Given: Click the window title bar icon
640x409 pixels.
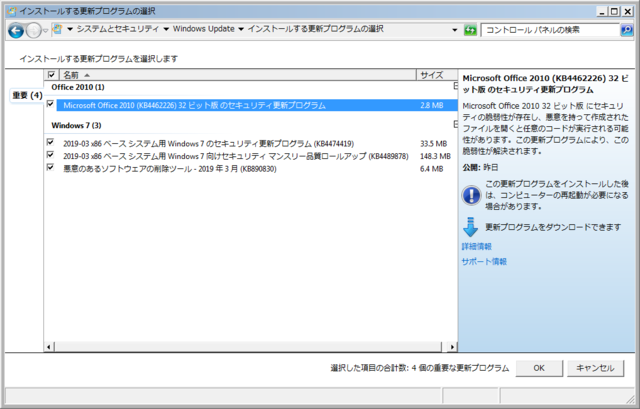Looking at the screenshot, I should pyautogui.click(x=13, y=11).
